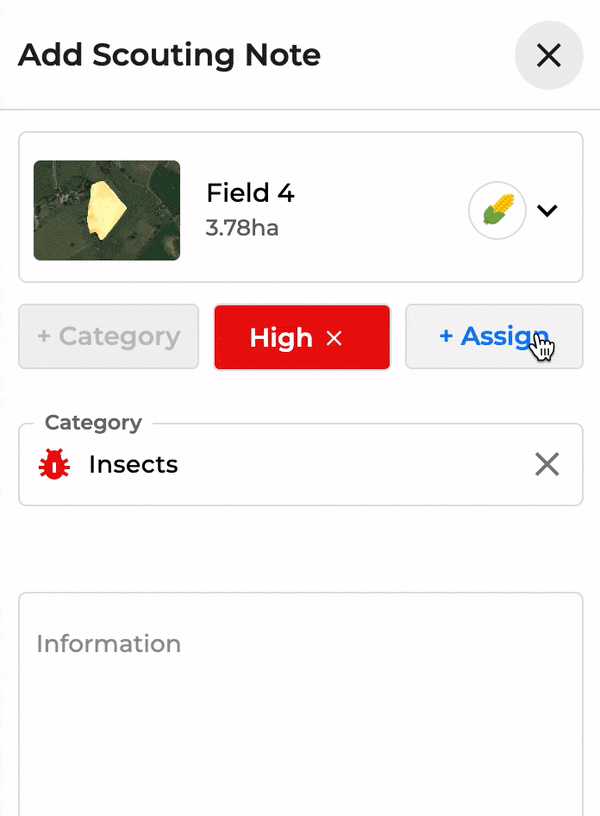Click the yellow field shape on map
This screenshot has height=816, width=600.
click(x=106, y=210)
